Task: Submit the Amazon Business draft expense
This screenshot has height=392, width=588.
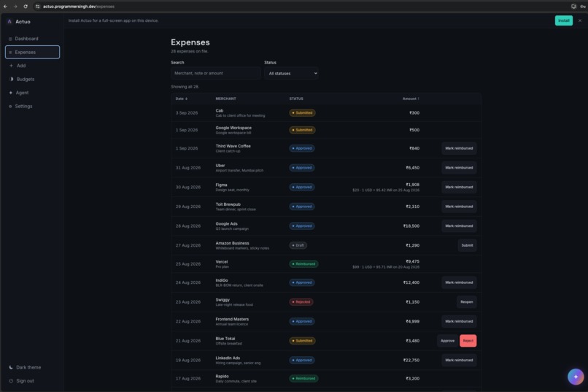Action: pyautogui.click(x=467, y=245)
